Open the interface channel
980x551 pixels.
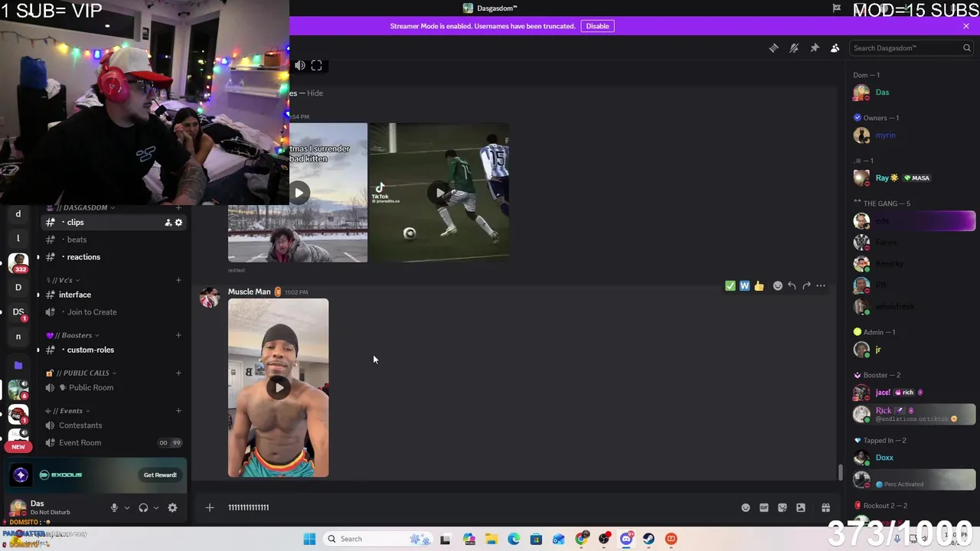pyautogui.click(x=113, y=295)
